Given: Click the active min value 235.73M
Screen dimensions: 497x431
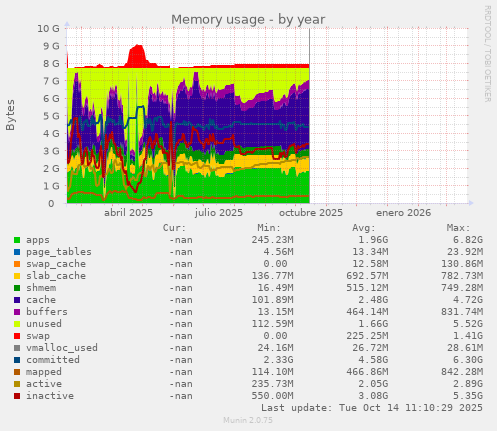Looking at the screenshot, I should click(x=272, y=384).
